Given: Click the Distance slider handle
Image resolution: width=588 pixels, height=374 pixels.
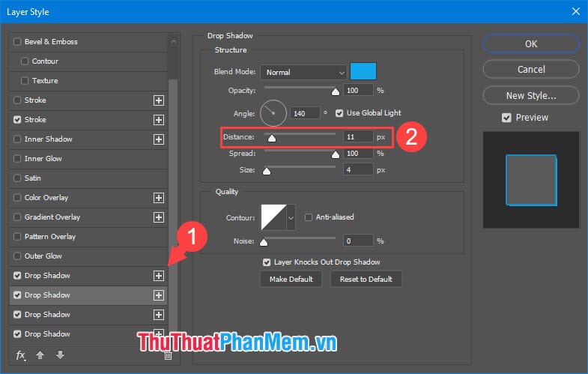Looking at the screenshot, I should pos(272,139).
